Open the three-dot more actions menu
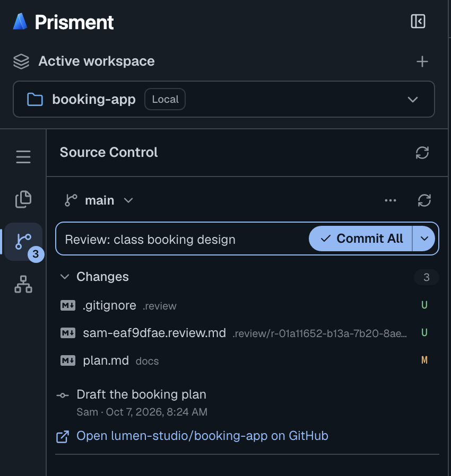Screen dimensions: 451x476 (x=391, y=200)
